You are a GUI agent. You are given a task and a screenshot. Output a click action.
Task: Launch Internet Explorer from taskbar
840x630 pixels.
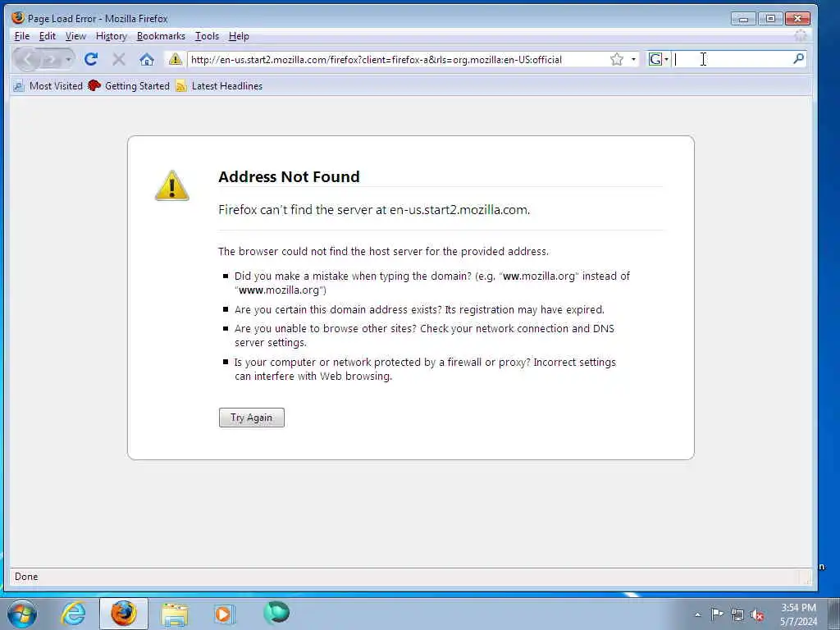[x=73, y=614]
